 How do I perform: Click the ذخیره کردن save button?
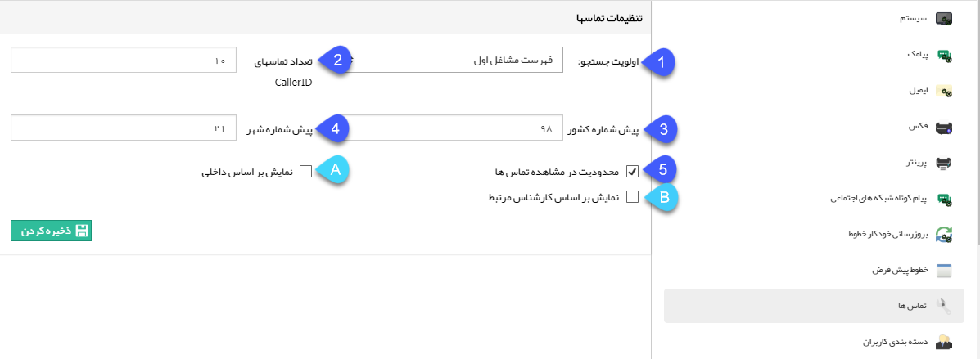(x=52, y=231)
